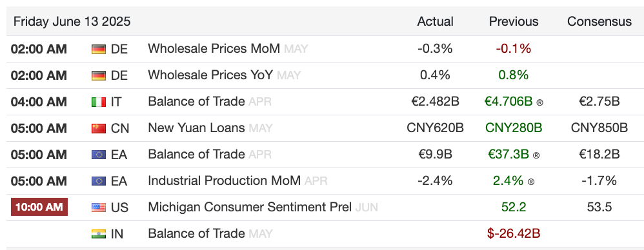Open Wholesale Prices YoY indicator
Screen dimensions: 644x250
tap(210, 75)
